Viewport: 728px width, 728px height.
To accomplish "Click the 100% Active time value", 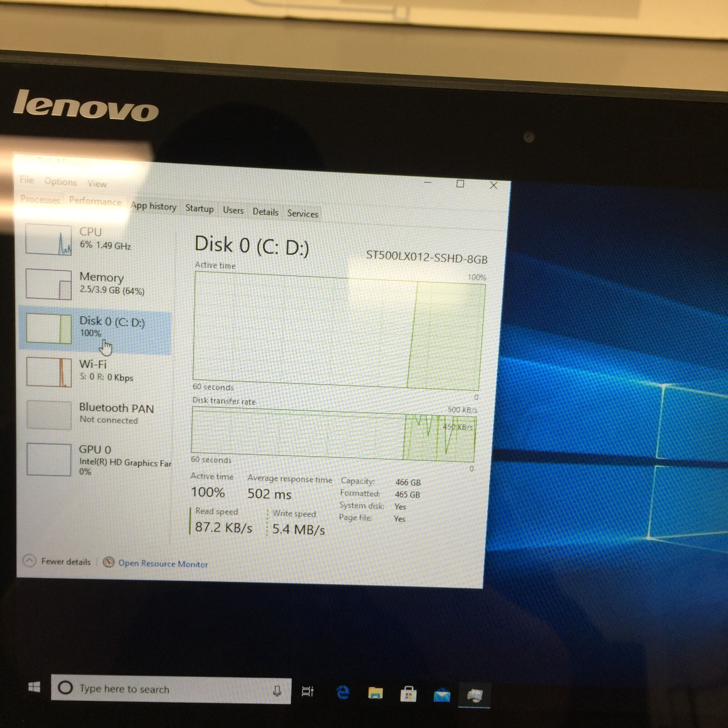I will pos(208,492).
